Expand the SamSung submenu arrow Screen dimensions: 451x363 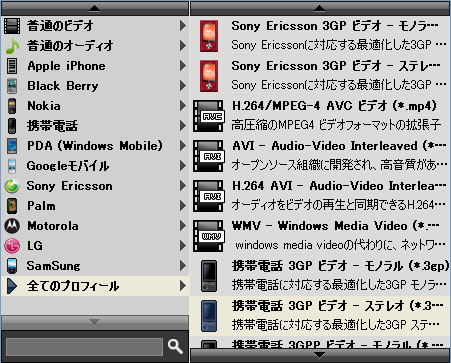[183, 266]
